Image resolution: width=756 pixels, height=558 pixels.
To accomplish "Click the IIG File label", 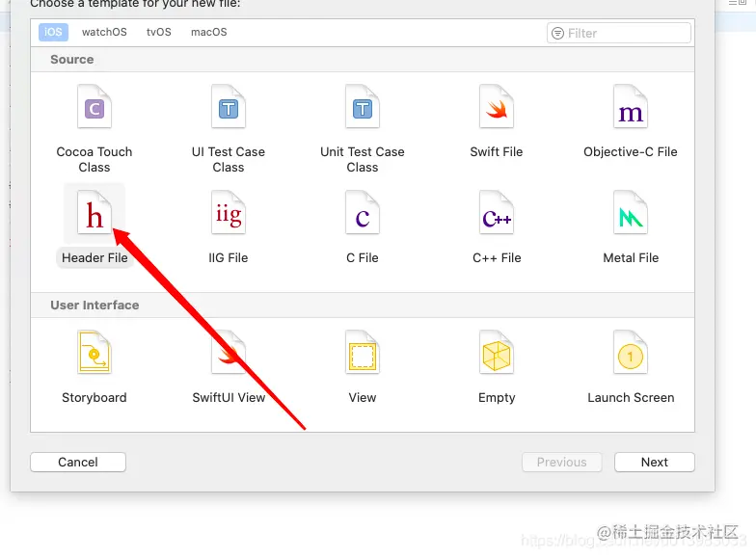I will 229,258.
